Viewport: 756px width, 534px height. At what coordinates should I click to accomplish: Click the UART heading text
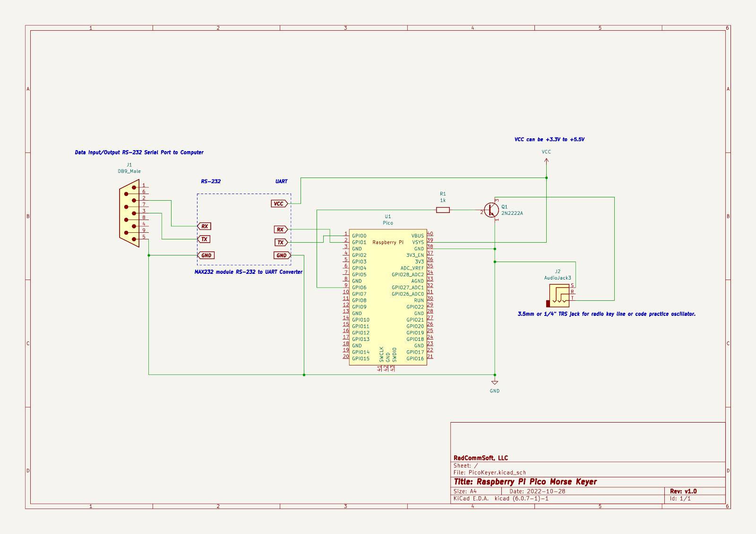[x=281, y=181]
